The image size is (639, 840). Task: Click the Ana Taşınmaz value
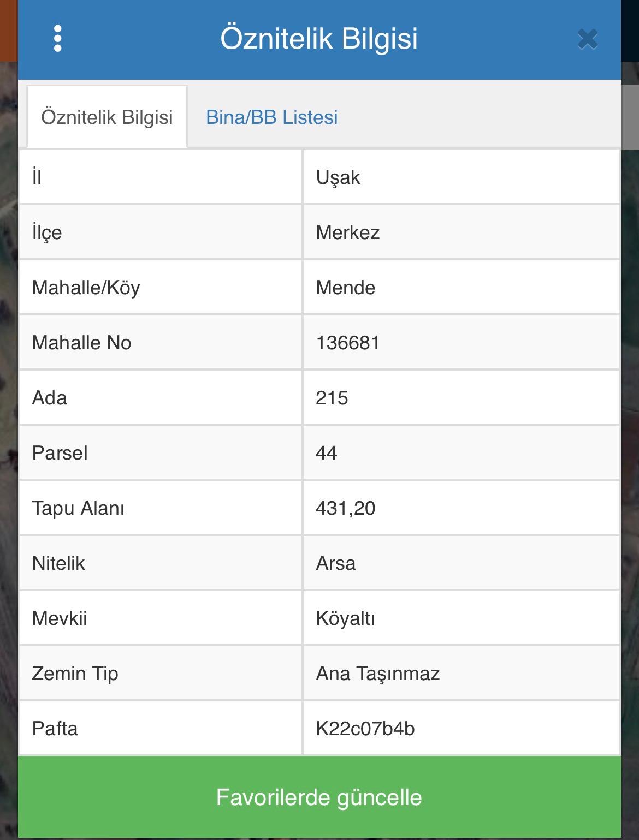378,674
